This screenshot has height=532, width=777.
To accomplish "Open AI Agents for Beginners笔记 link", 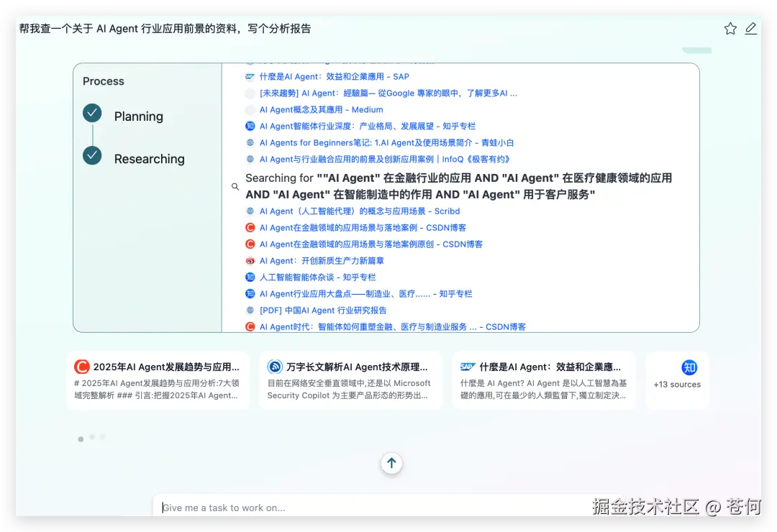I will pyautogui.click(x=386, y=142).
